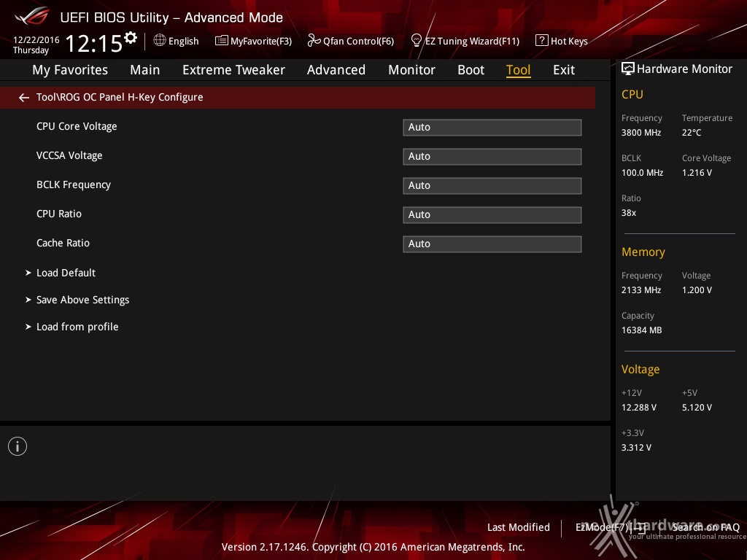The width and height of the screenshot is (747, 560).
Task: Go to the Extreme Tweaker tab
Action: pos(233,70)
